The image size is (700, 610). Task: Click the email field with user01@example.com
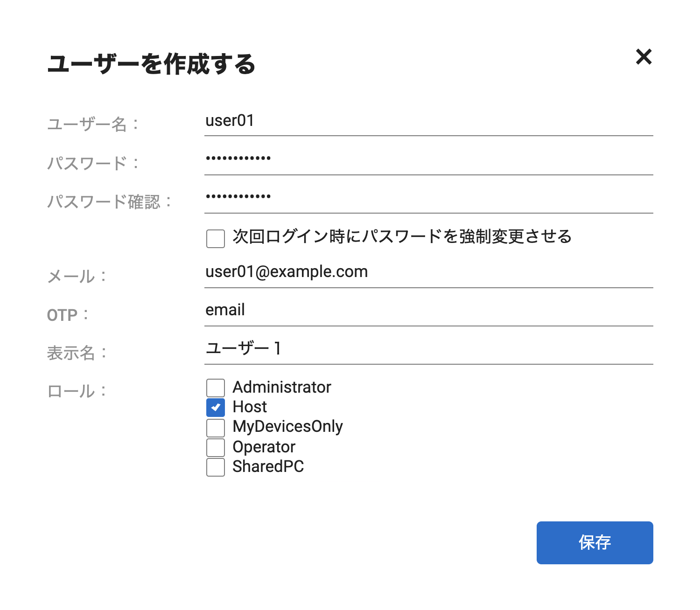(428, 272)
